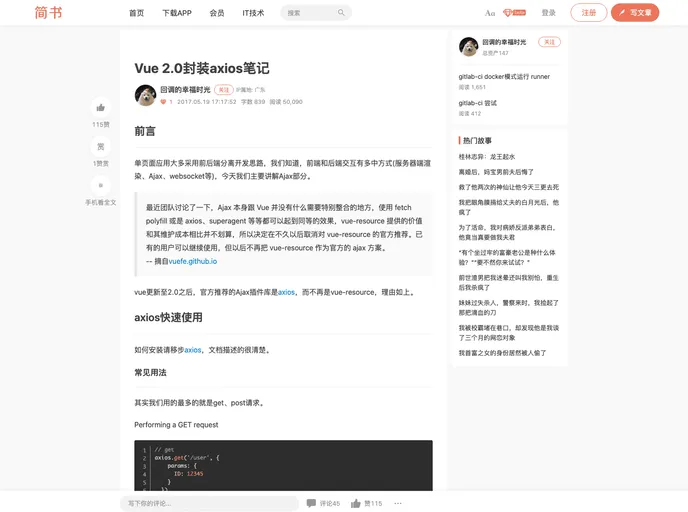This screenshot has height=512, width=688.
Task: Open hot story 我首富之女的身份居然被人偷了
Action: coord(502,353)
